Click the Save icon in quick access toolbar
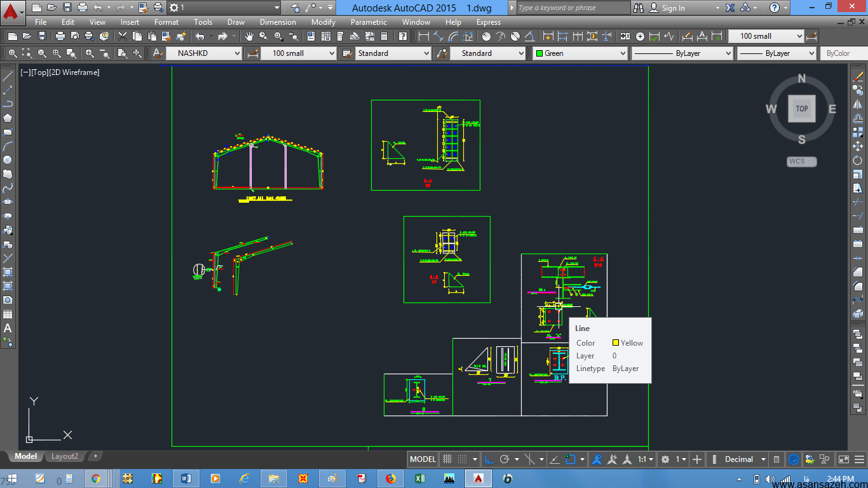 (x=67, y=8)
